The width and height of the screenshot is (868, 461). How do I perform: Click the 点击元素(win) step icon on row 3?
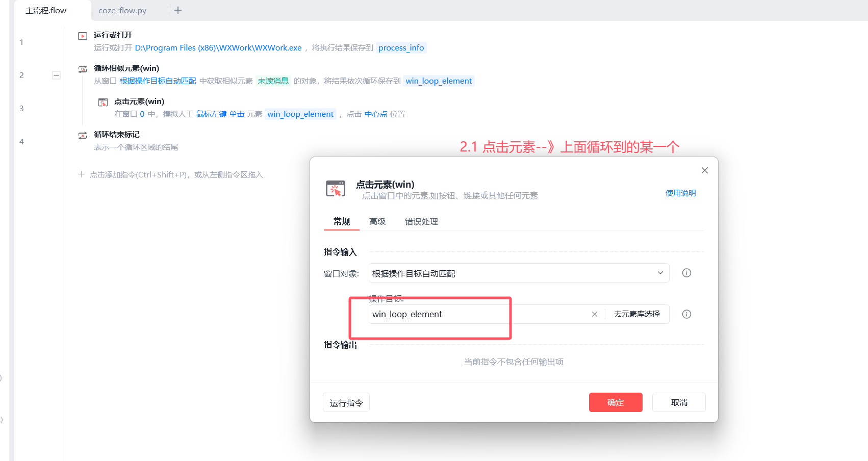[x=103, y=102]
